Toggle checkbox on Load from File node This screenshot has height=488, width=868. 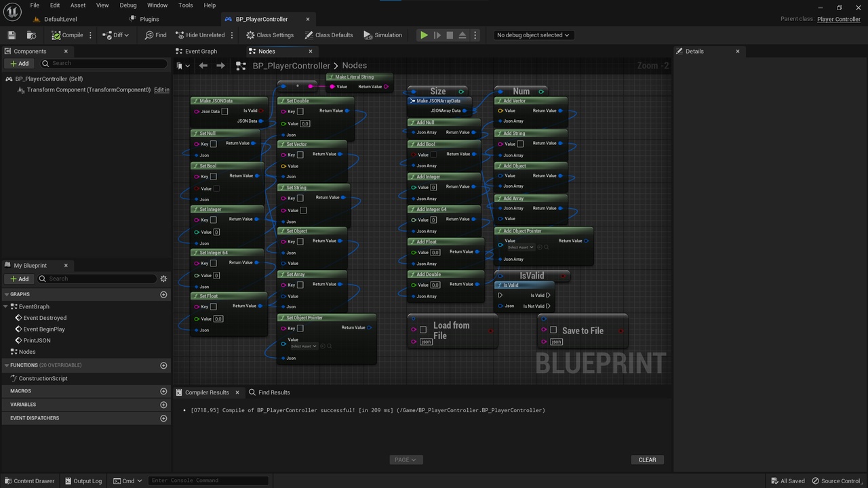click(x=423, y=329)
